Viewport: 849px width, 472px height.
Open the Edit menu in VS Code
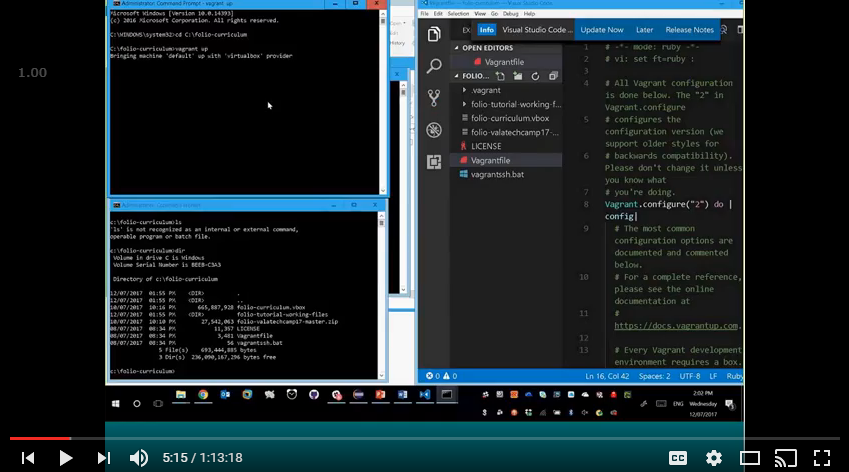coord(438,14)
